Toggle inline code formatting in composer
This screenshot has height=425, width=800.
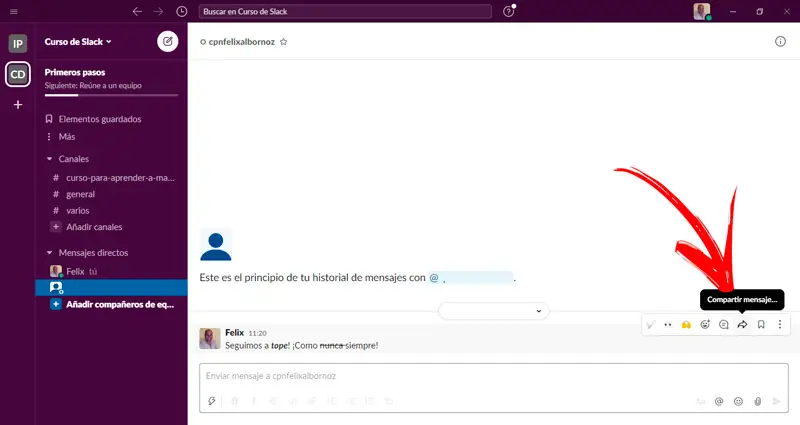[292, 401]
